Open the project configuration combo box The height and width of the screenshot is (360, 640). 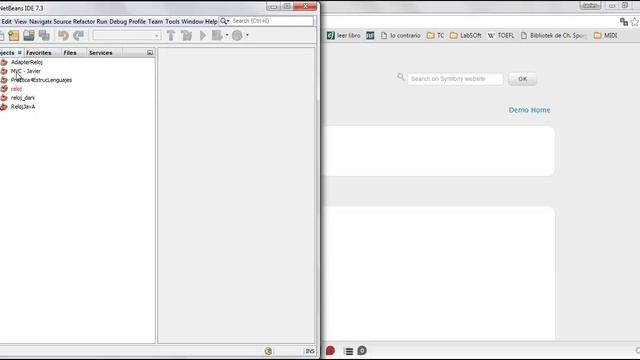point(127,36)
